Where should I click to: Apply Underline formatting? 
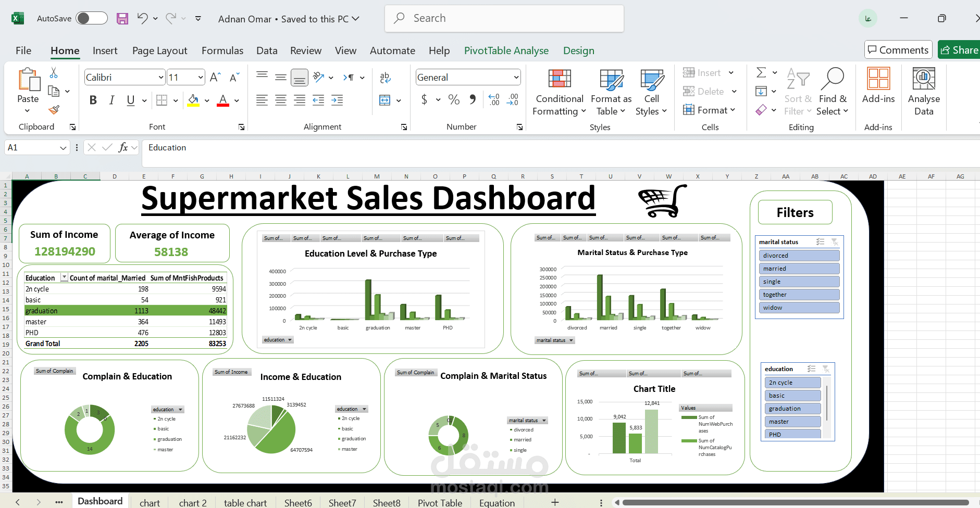coord(130,100)
